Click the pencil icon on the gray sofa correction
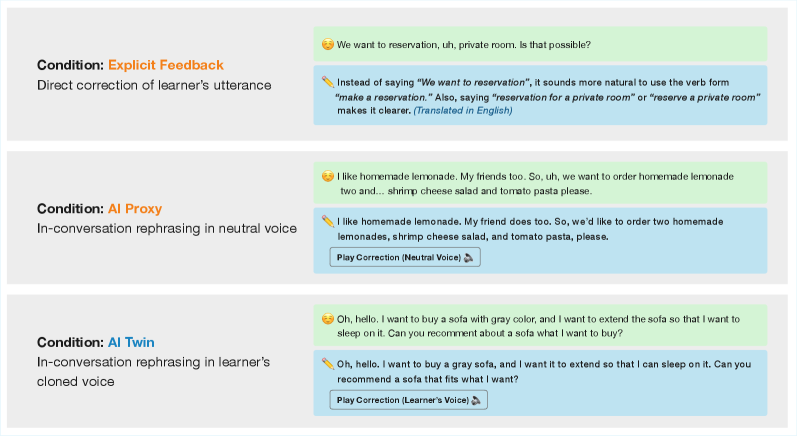797x436 pixels. tap(327, 364)
